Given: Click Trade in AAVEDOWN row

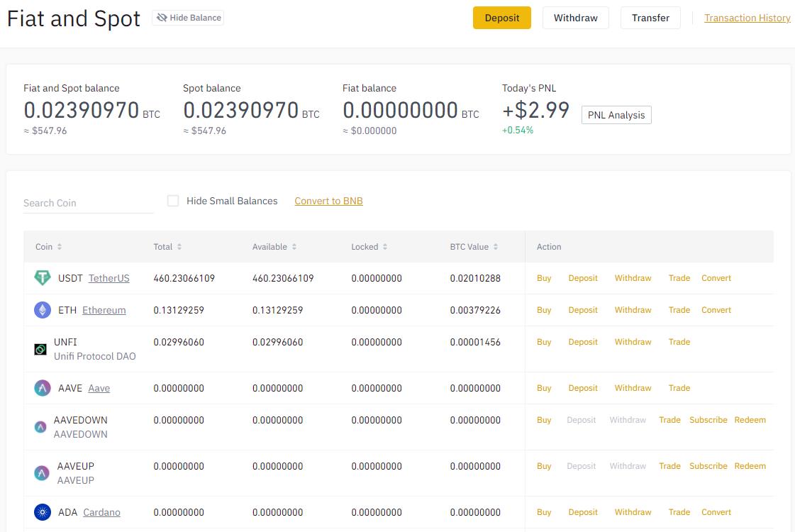Looking at the screenshot, I should coord(669,420).
